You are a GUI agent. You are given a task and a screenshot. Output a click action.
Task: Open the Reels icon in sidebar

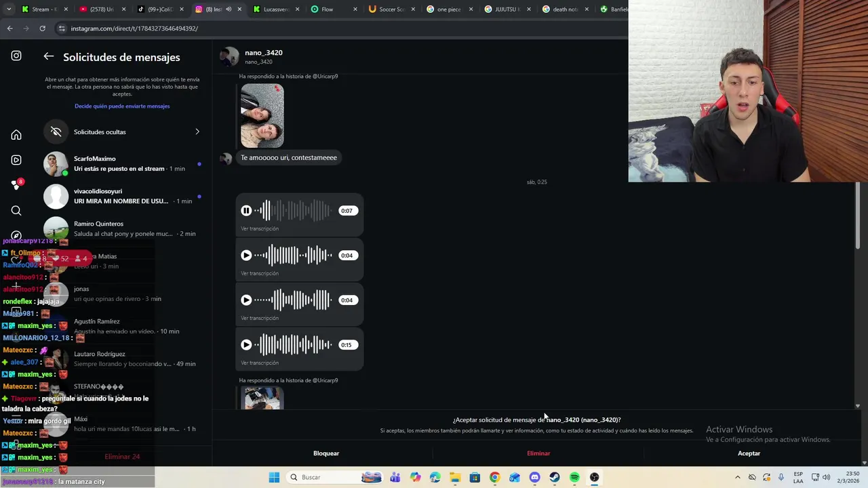[x=16, y=160]
